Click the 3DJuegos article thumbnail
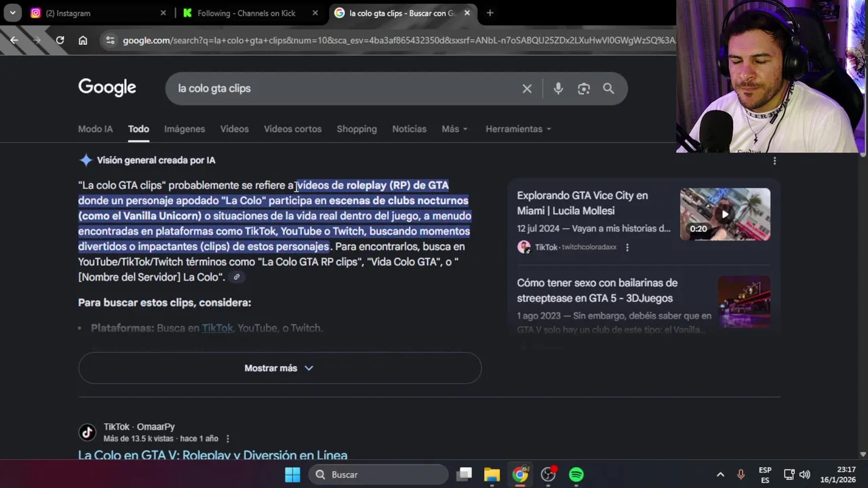Image resolution: width=868 pixels, height=488 pixels. click(x=744, y=302)
